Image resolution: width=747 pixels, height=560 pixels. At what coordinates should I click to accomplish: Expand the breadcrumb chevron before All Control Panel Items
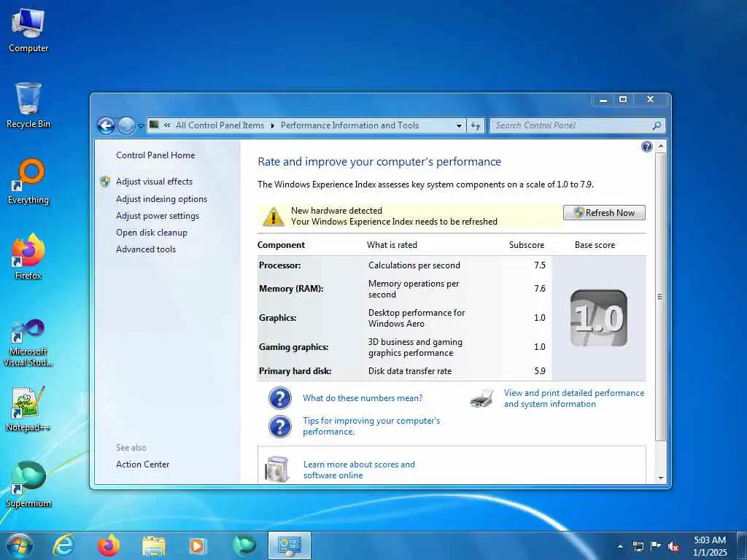point(167,125)
